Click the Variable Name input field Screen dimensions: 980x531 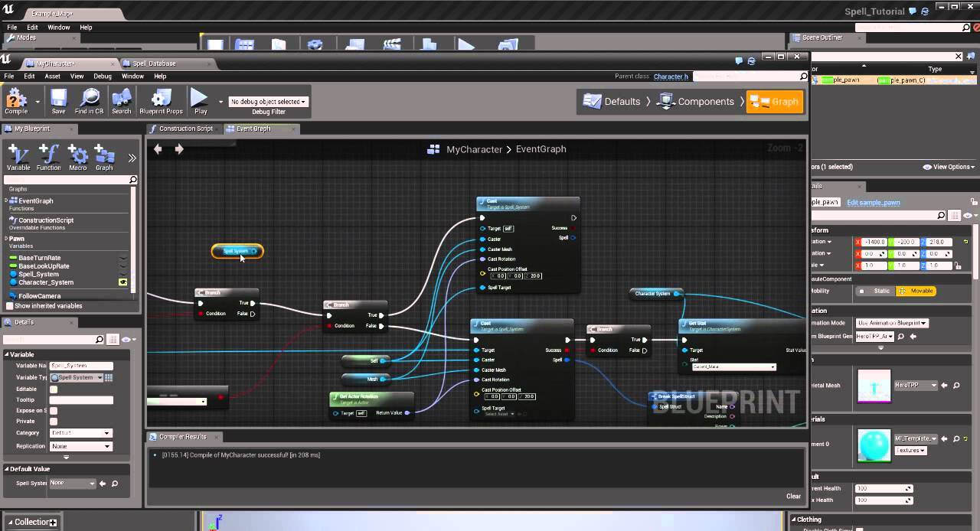[81, 366]
